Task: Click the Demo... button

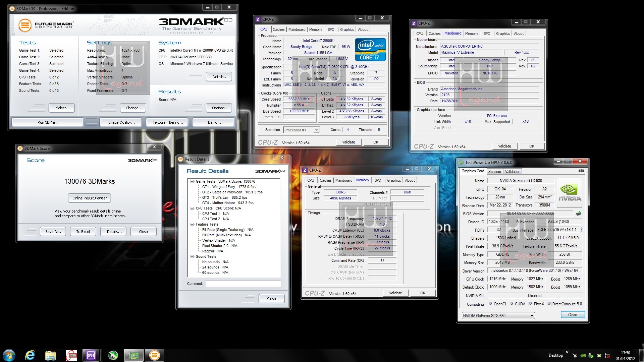Action: click(214, 122)
